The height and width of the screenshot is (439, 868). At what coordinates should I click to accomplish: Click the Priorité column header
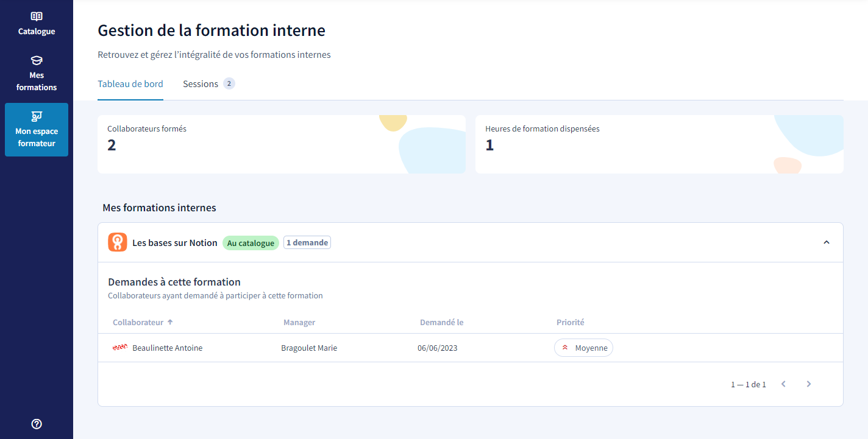(571, 322)
